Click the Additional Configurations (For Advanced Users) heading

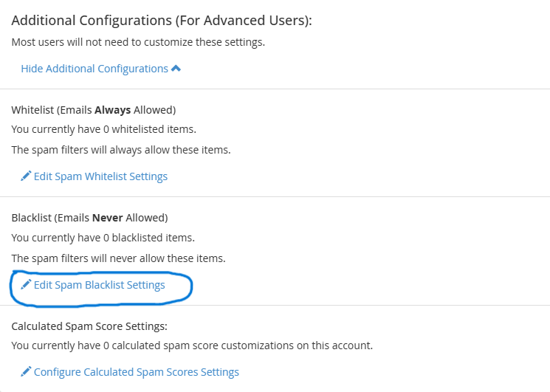click(x=162, y=21)
